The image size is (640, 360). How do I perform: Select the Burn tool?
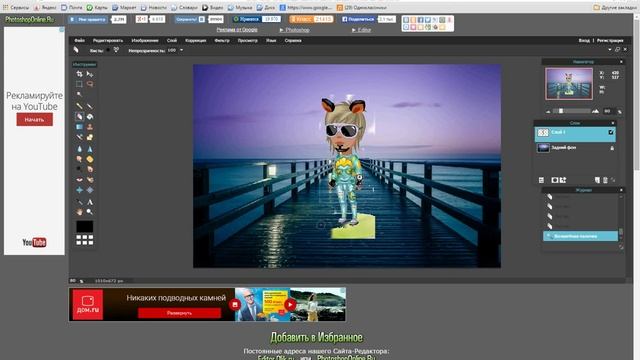(x=90, y=169)
